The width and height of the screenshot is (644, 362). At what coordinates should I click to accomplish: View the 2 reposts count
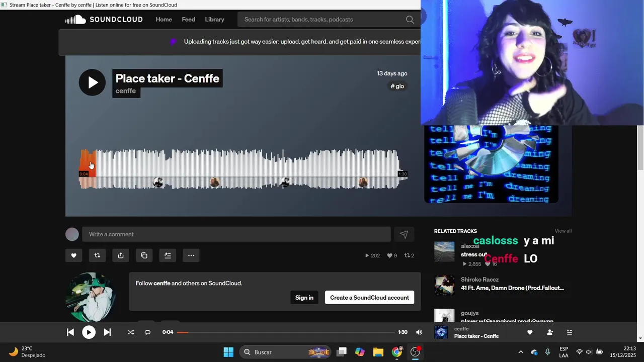(409, 255)
